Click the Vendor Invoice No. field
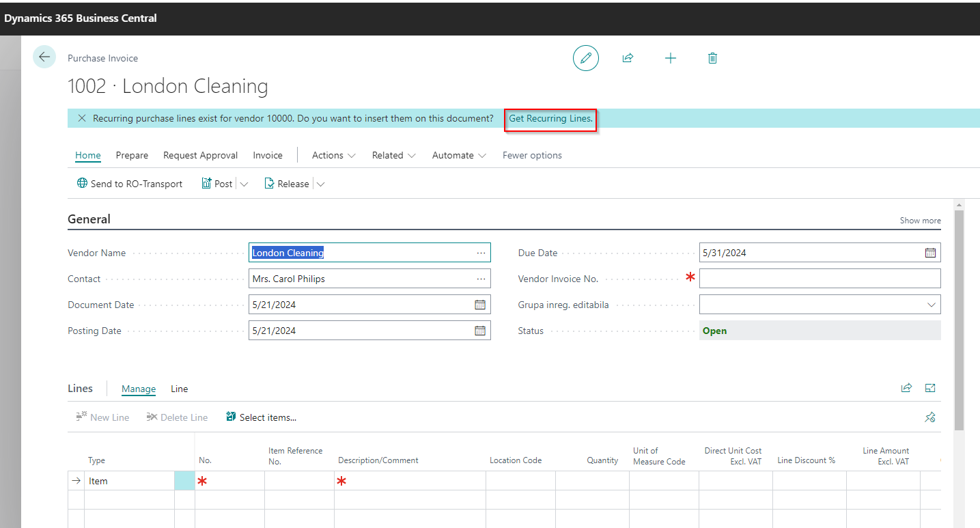Image resolution: width=980 pixels, height=528 pixels. click(820, 279)
